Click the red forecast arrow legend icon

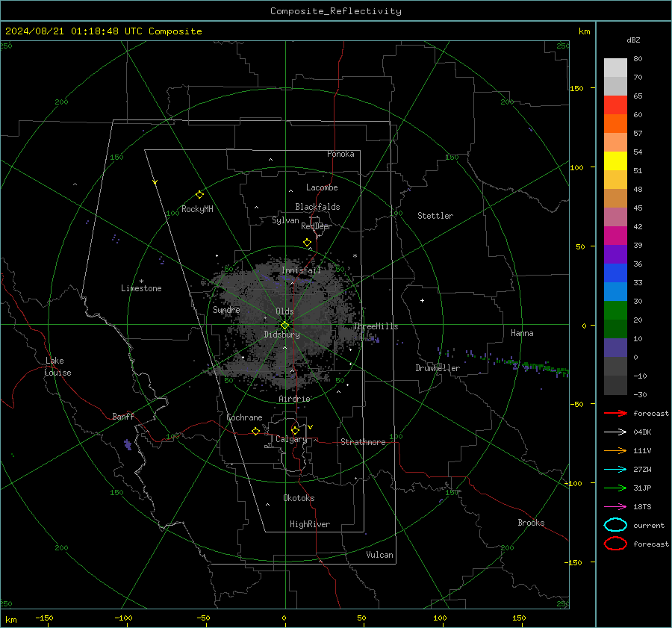click(x=615, y=413)
